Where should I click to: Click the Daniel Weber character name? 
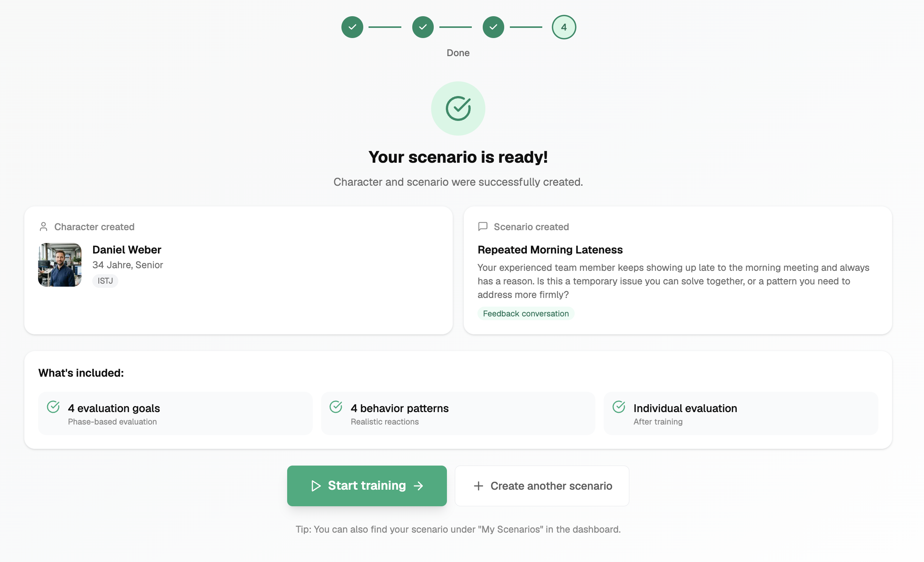click(127, 250)
